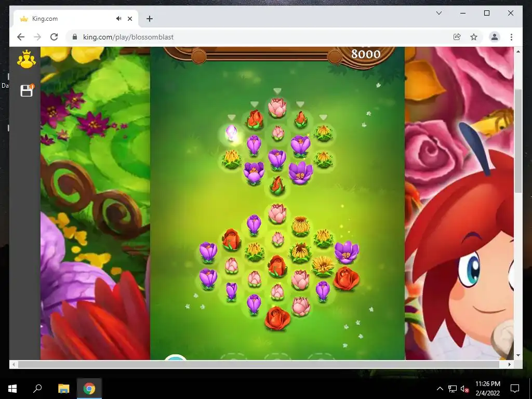The width and height of the screenshot is (532, 399).
Task: Click the Chrome icon in the taskbar
Action: (89, 389)
